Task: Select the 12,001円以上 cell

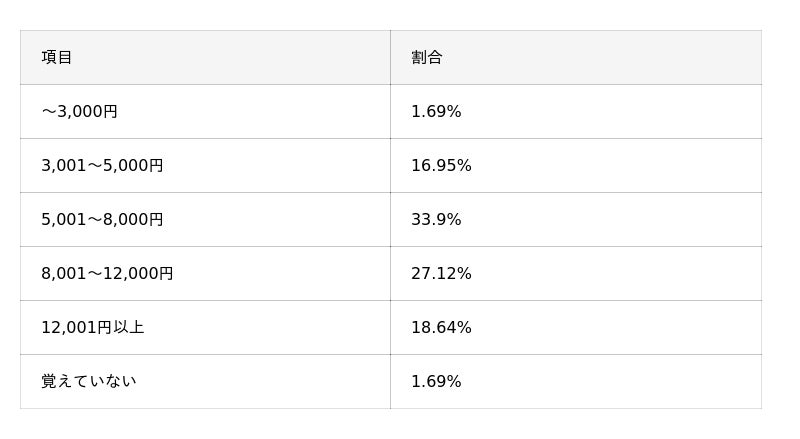Action: click(x=93, y=328)
